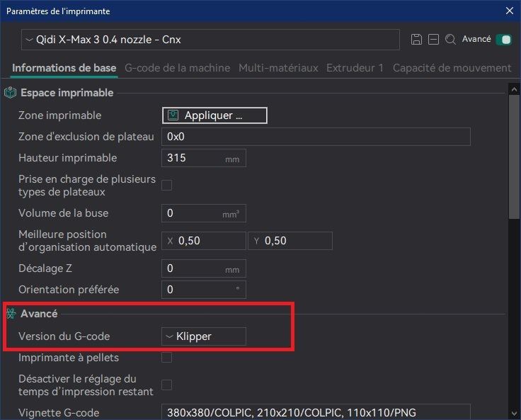Open the G-code de la machine tab
The width and height of the screenshot is (521, 420).
178,68
